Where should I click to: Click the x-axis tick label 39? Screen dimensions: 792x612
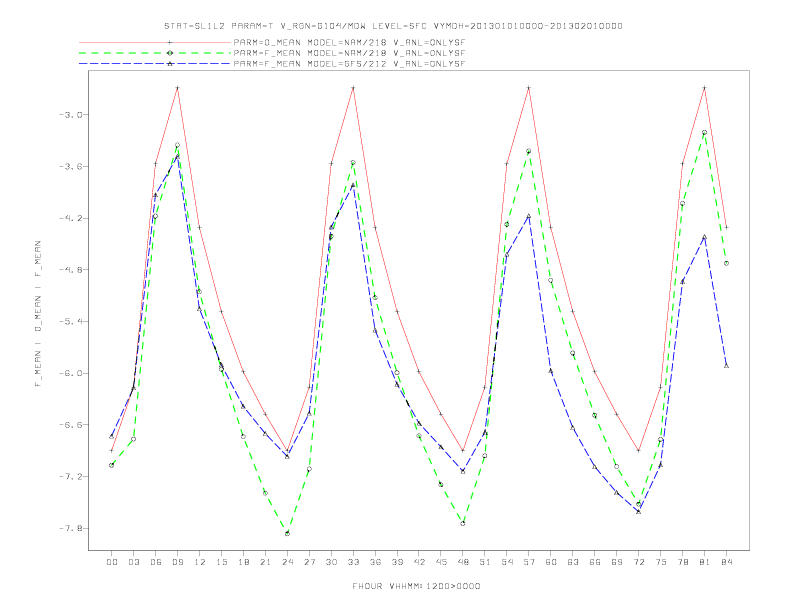397,562
